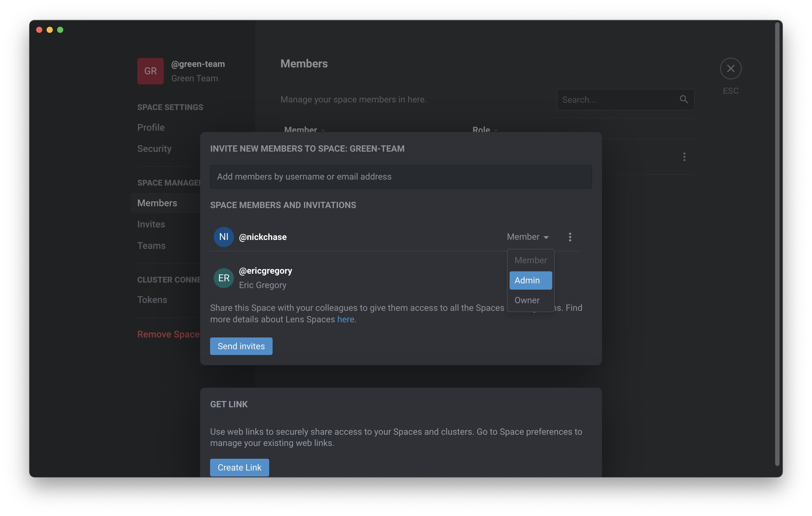Click the Create Link button

coord(239,467)
